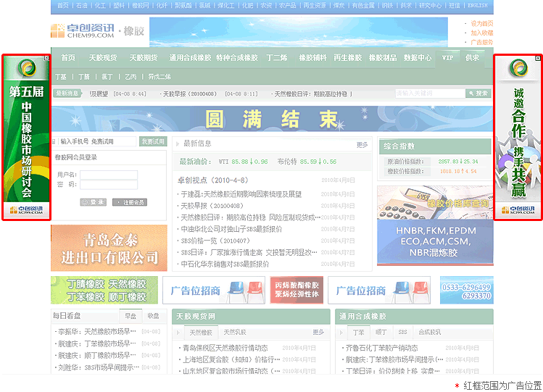
Task: Select SBS tab
Action: 402,333
